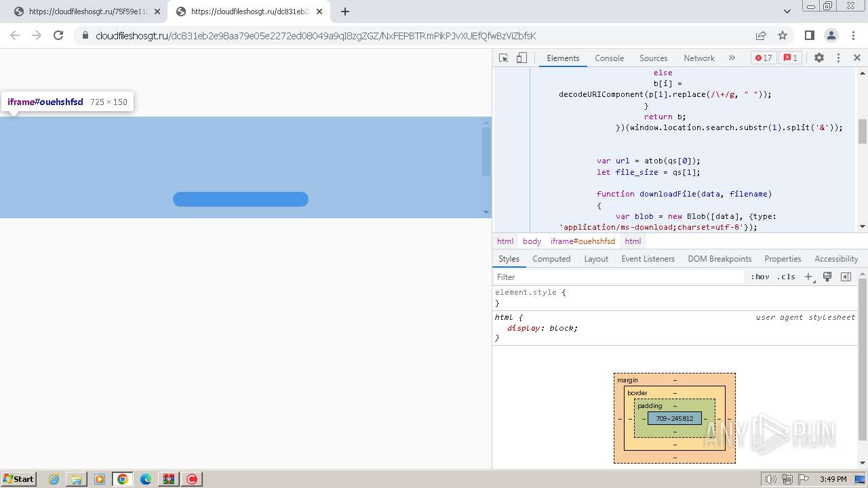Image resolution: width=868 pixels, height=488 pixels.
Task: Click the box model content size 709×245.812
Action: [675, 418]
